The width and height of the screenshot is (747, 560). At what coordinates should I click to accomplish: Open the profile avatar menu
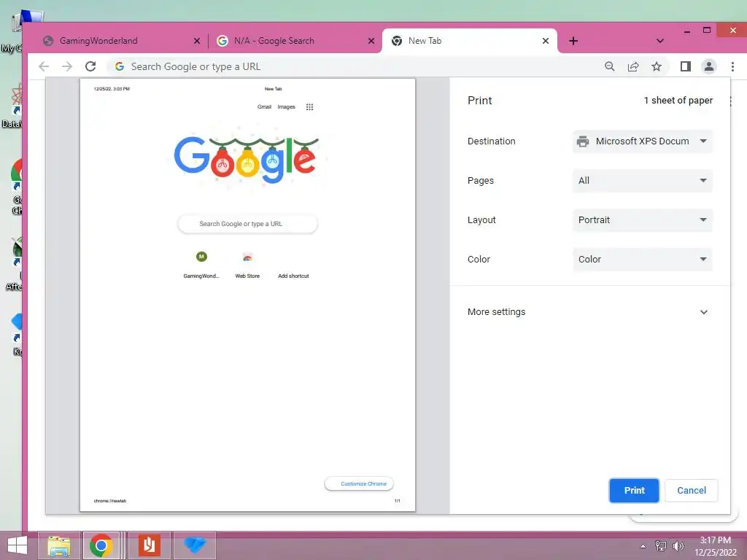click(x=709, y=66)
